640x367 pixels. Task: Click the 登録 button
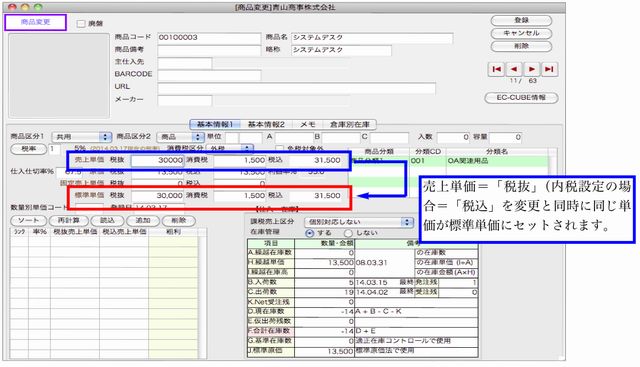point(521,20)
